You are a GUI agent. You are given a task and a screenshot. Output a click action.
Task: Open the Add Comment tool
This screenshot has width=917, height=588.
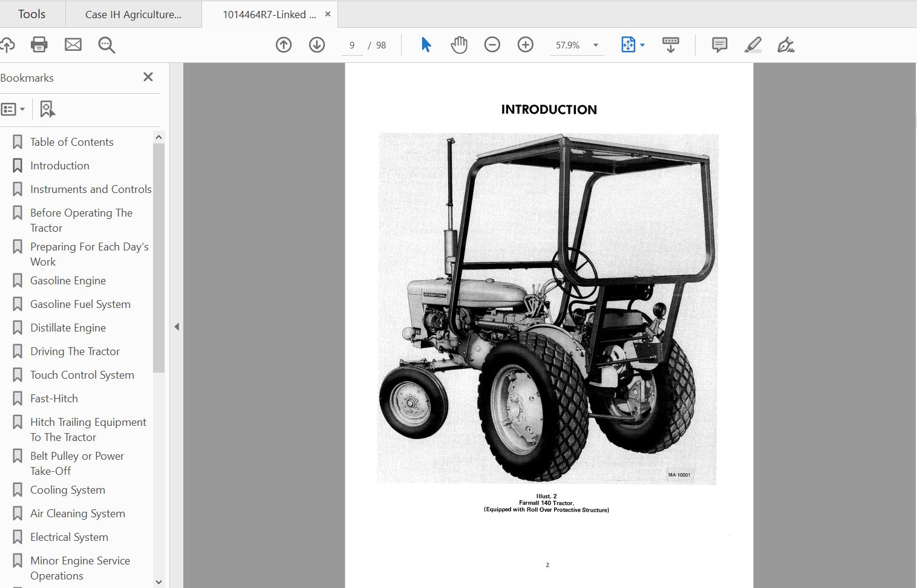[x=719, y=44]
